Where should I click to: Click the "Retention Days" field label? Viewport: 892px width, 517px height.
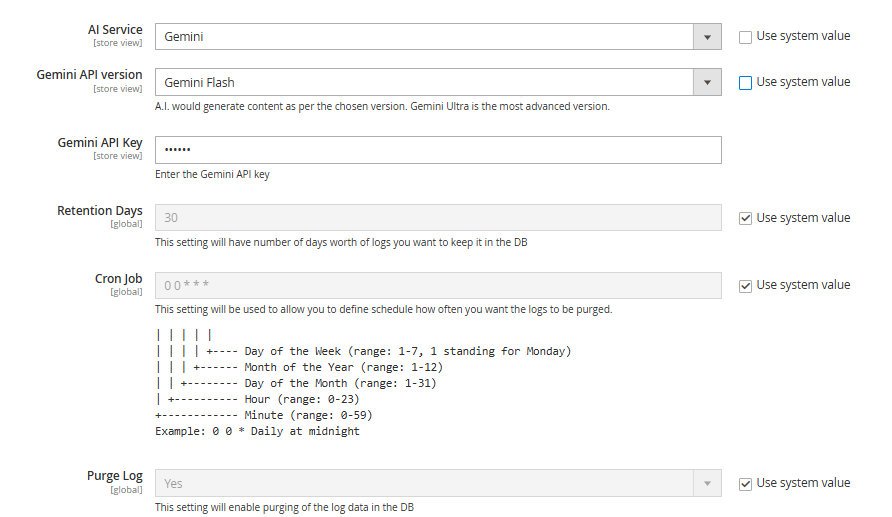(x=100, y=211)
